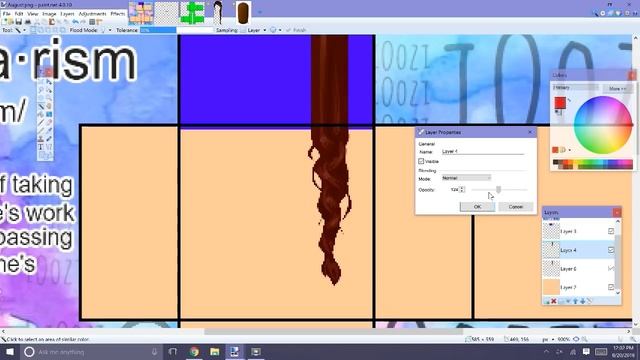
Task: Toggle the pixel grid toolbar icon
Action: [92, 22]
